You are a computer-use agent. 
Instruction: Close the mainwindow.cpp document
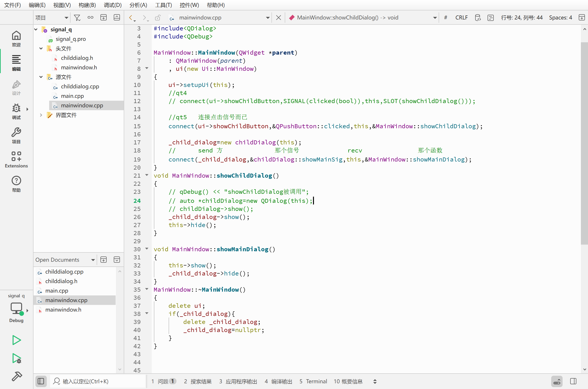point(278,17)
